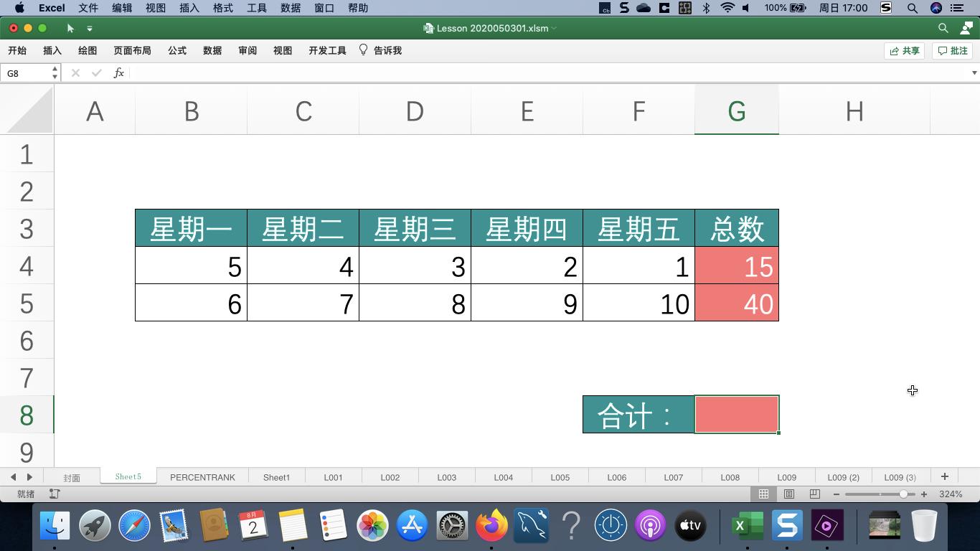Screen dimensions: 980x551
Task: Click the 共享 share button
Action: [x=904, y=51]
